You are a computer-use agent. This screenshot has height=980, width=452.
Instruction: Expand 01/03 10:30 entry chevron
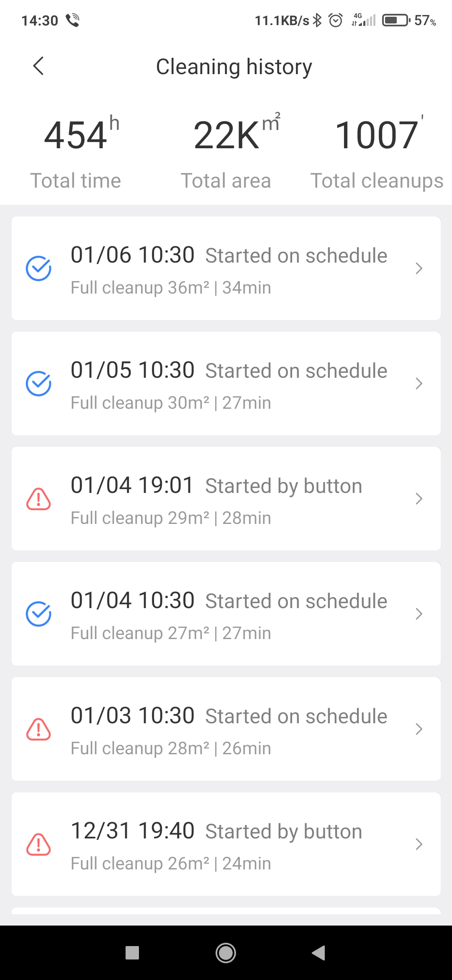[419, 729]
